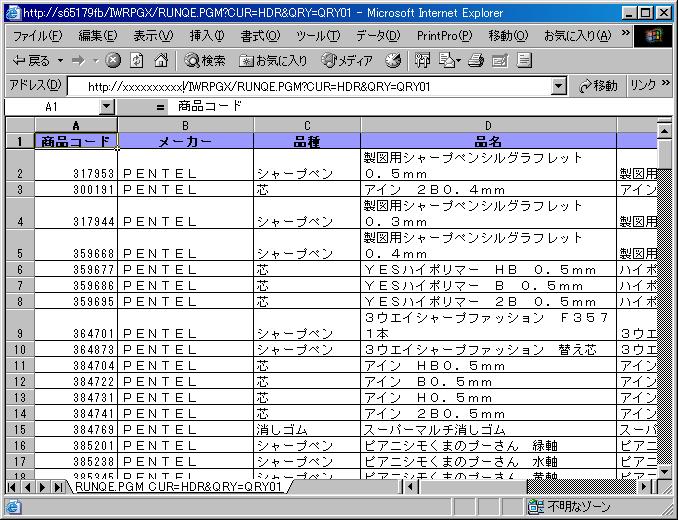
Task: Select cell with product code 364873
Action: [x=76, y=349]
